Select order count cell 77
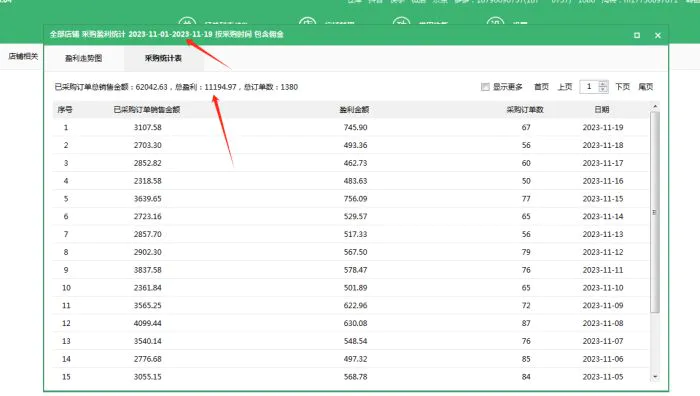The image size is (700, 396). [x=526, y=199]
